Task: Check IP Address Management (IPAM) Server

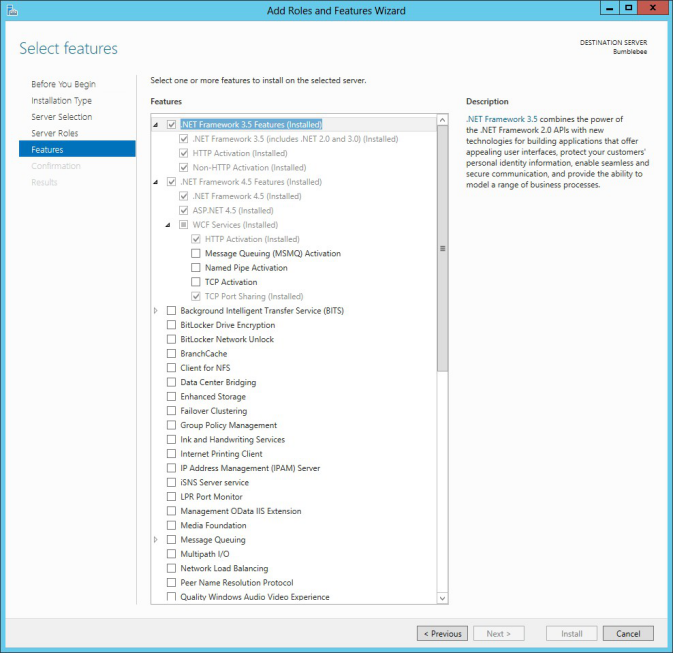Action: [x=172, y=468]
